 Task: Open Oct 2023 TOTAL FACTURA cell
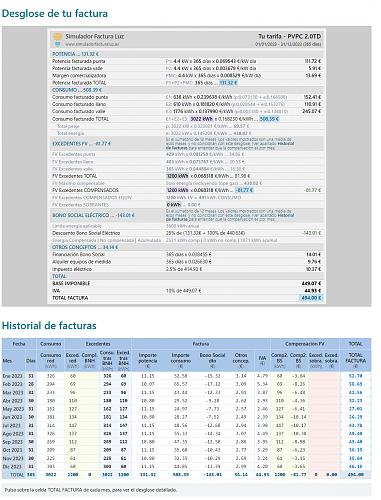(x=355, y=450)
